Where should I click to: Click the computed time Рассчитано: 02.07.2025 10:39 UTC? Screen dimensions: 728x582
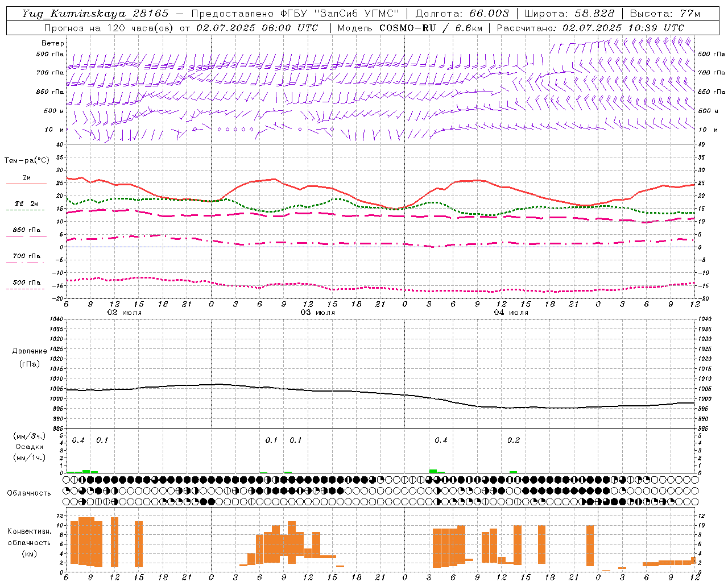click(590, 28)
